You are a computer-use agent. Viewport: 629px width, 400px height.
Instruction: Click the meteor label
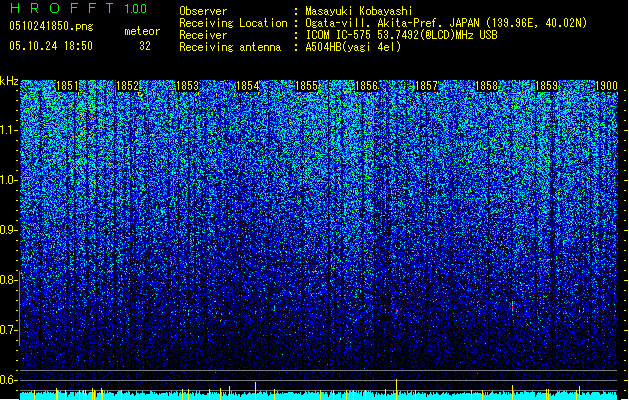[142, 31]
